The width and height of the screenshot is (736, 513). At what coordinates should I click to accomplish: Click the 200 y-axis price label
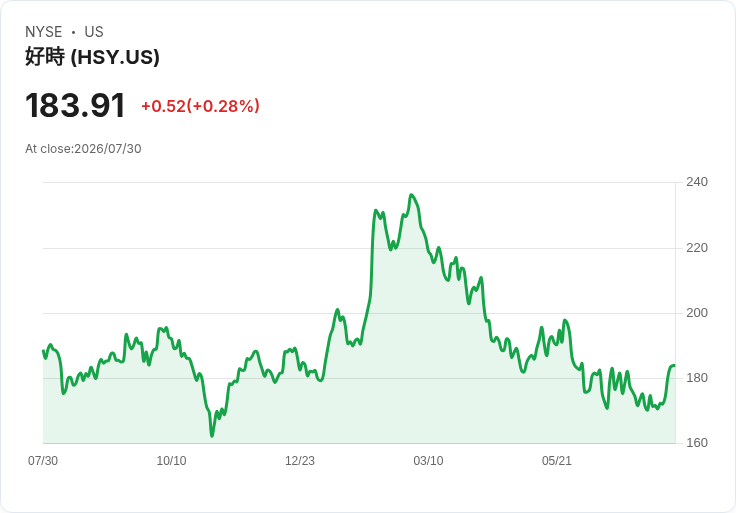pos(697,313)
